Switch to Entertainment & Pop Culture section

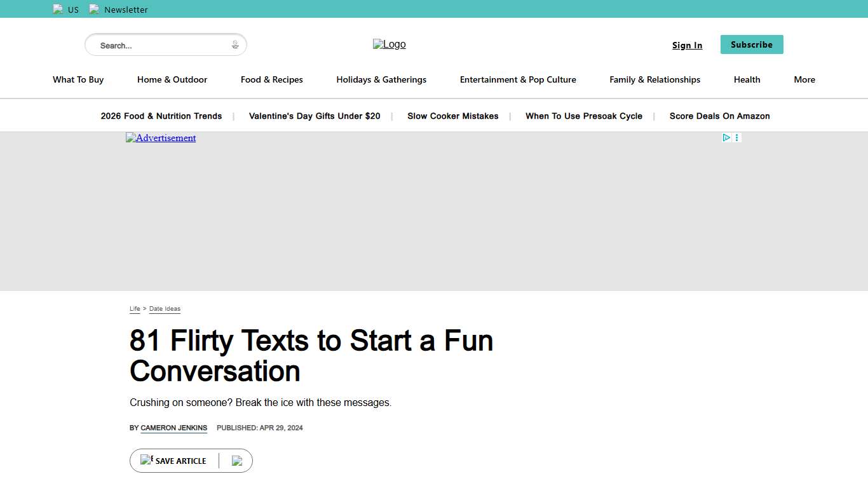click(x=518, y=79)
